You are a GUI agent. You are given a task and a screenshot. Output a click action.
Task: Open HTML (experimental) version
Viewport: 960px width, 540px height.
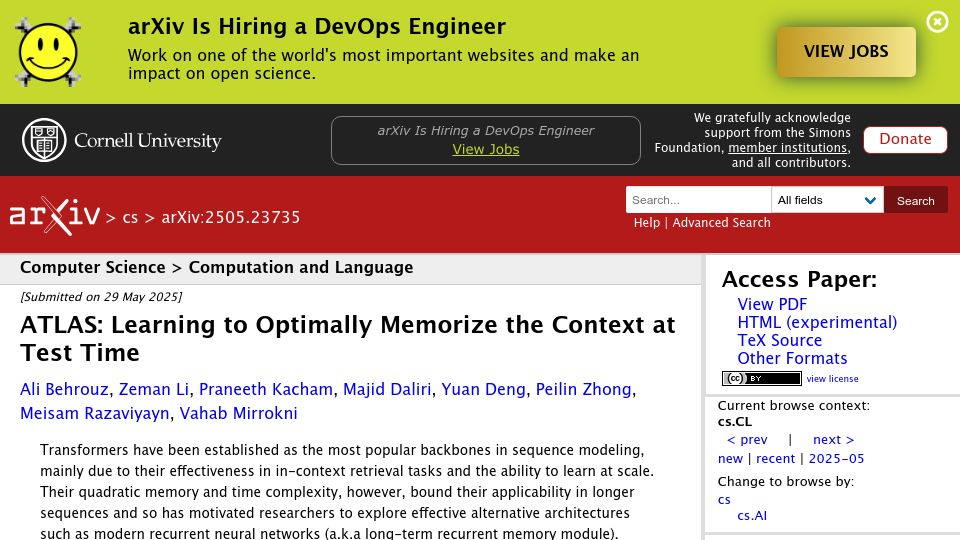point(817,322)
